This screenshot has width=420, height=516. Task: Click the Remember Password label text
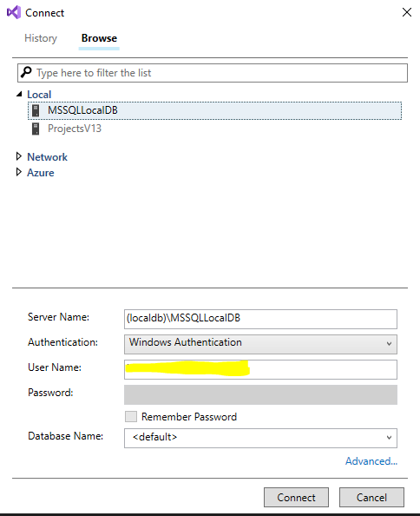click(189, 417)
